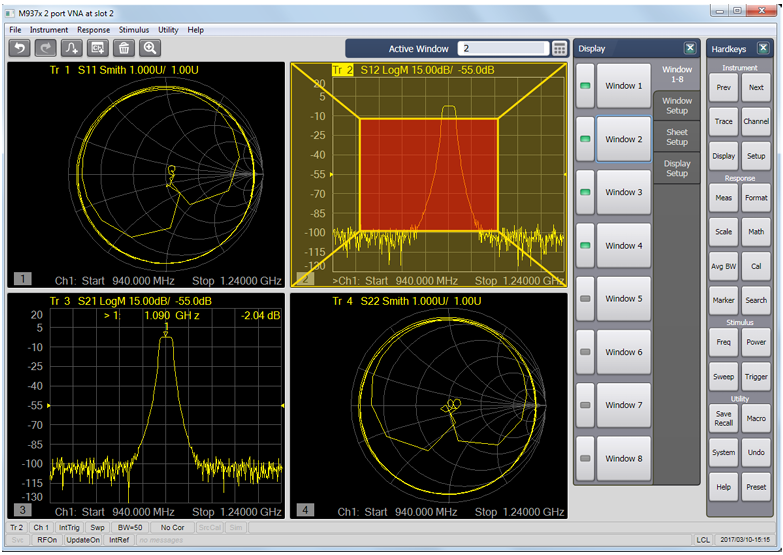The width and height of the screenshot is (783, 555).
Task: Switch to Sheet Setup tab
Action: (677, 137)
